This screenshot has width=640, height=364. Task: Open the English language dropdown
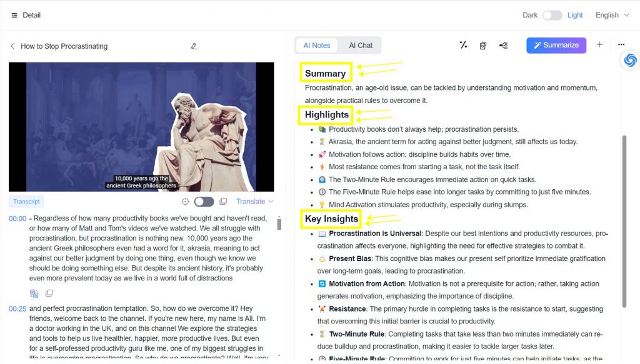[611, 14]
